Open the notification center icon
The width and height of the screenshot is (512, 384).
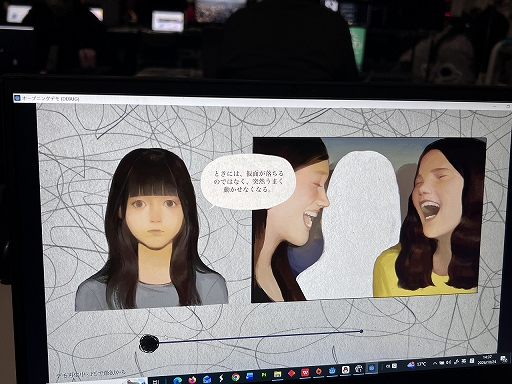[503, 359]
